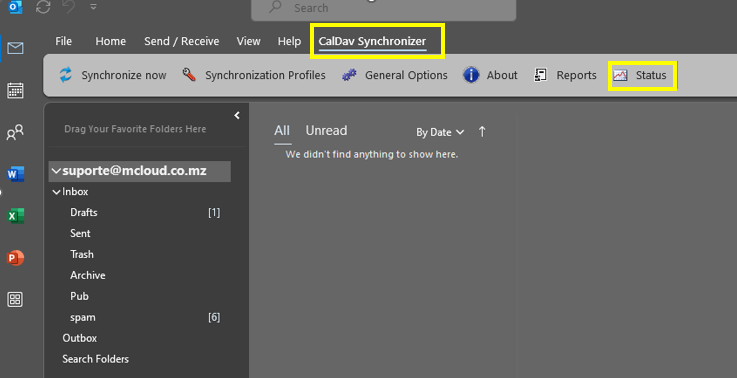The image size is (737, 378).
Task: Open Synchronization Profiles wrench icon
Action: pos(189,75)
